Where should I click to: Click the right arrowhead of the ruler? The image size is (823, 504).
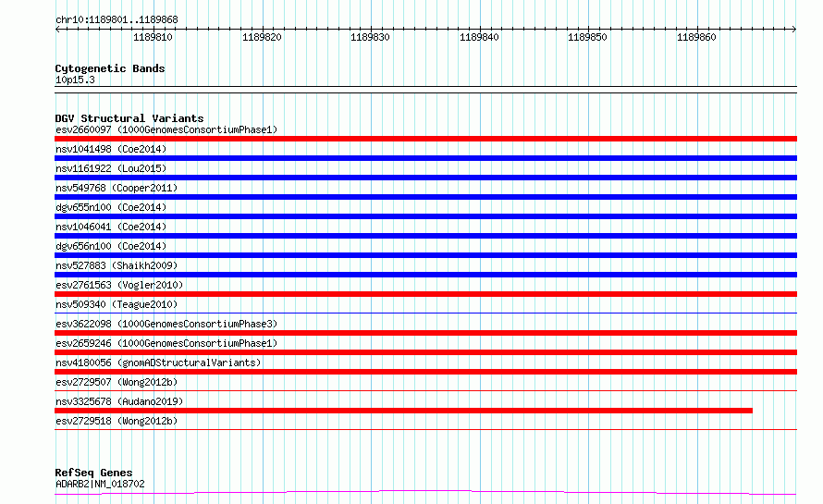794,29
